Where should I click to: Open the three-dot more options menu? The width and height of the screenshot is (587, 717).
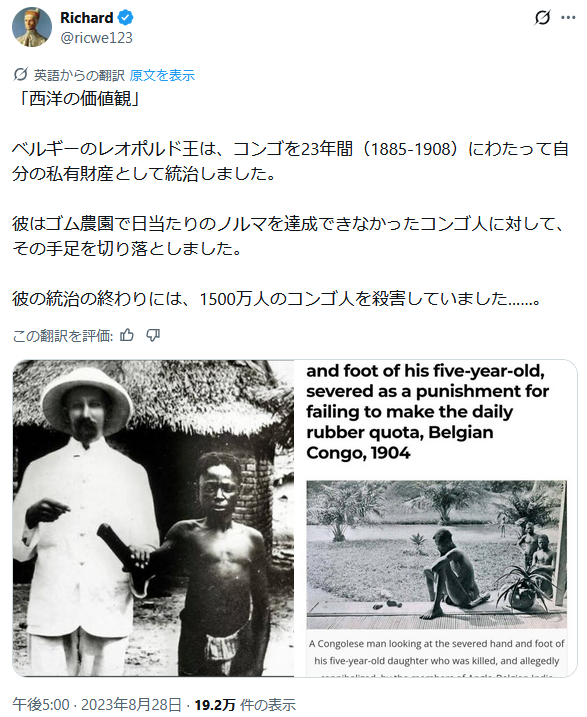click(x=568, y=18)
